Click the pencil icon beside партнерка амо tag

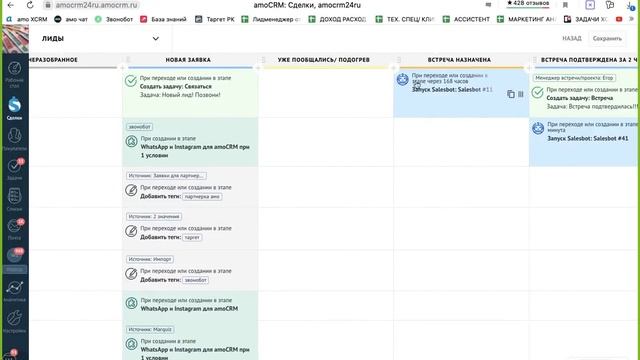pos(131,190)
